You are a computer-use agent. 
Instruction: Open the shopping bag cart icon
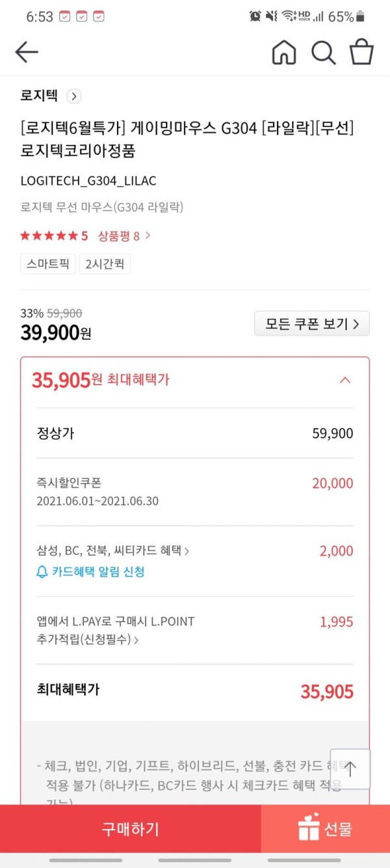tap(362, 51)
